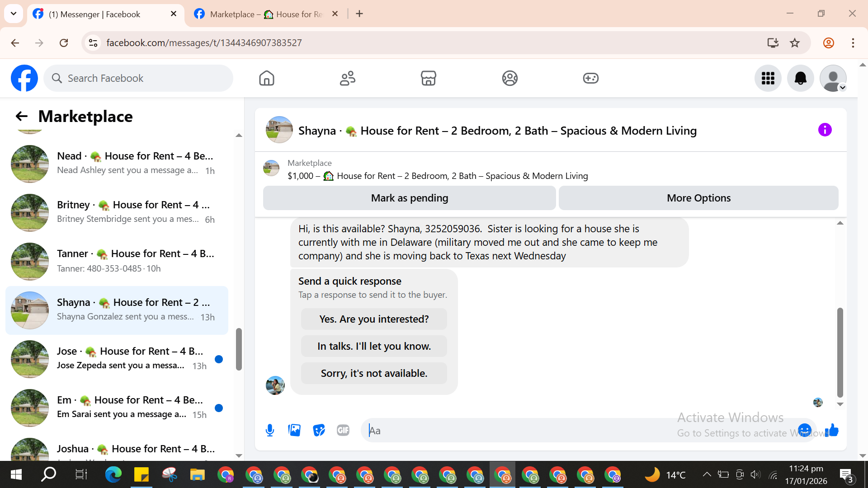The image size is (868, 488).
Task: Open the Facebook menu grid icon
Action: 768,78
